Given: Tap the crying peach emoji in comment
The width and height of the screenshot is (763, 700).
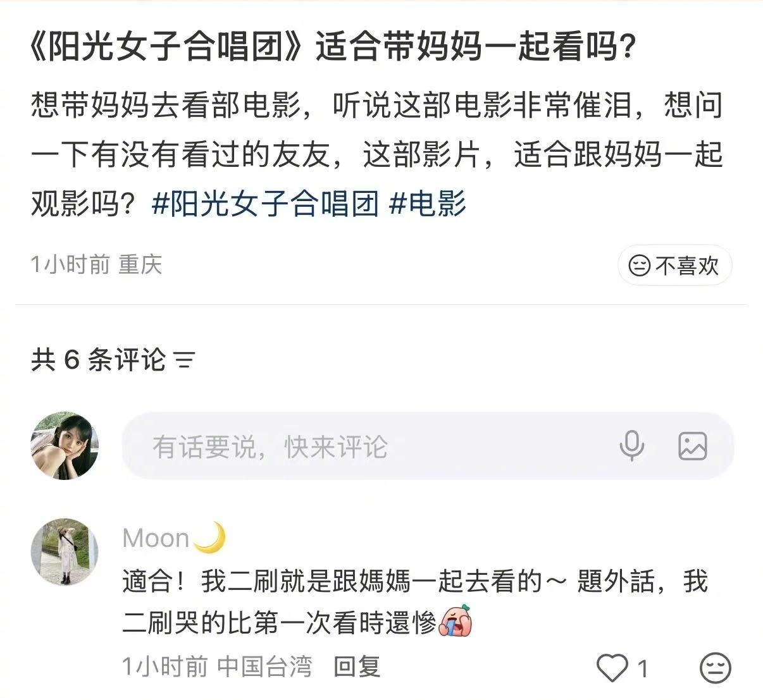Looking at the screenshot, I should [456, 622].
